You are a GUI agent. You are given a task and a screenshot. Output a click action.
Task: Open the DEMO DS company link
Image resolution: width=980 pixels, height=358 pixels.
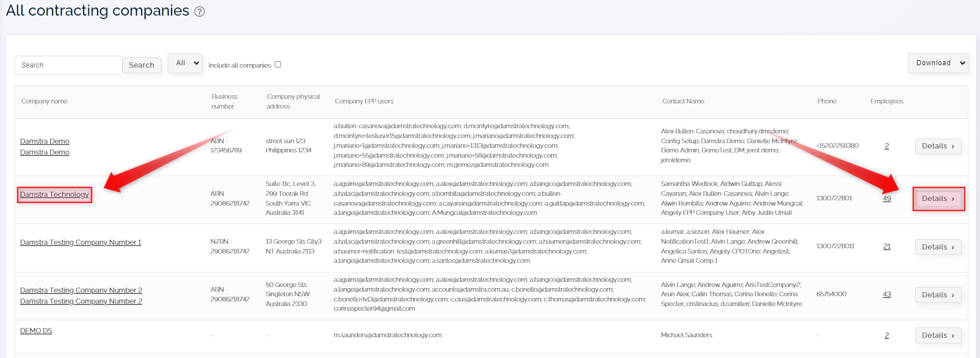coord(36,331)
